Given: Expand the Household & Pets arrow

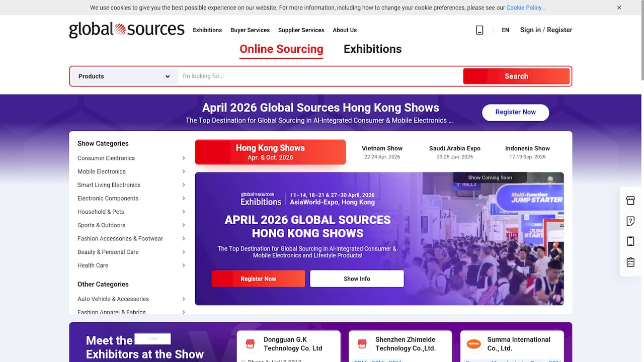Looking at the screenshot, I should (x=184, y=212).
